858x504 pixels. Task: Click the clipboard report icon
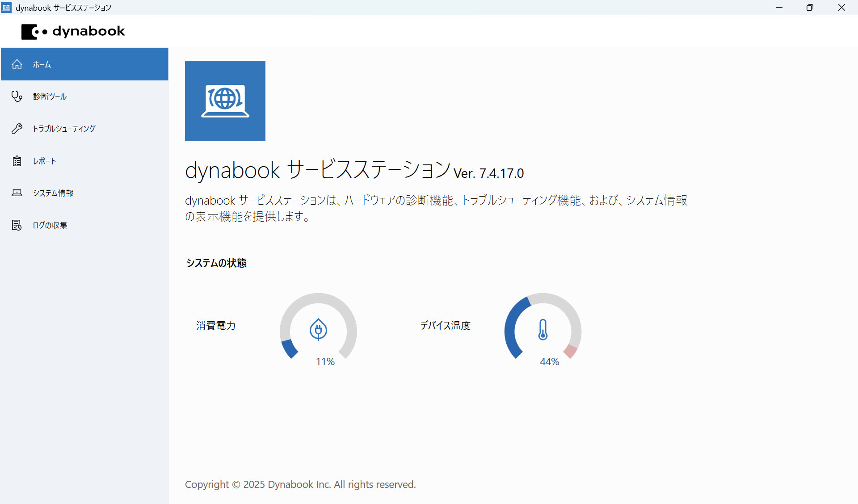pos(17,161)
